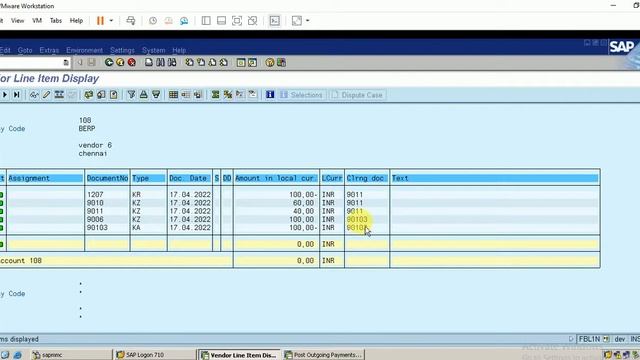The width and height of the screenshot is (640, 360).
Task: Click the DocumentNo column header
Action: tap(107, 178)
